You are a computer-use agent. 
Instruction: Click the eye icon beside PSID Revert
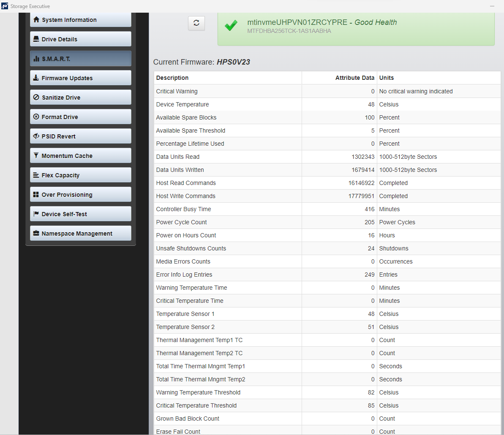click(x=36, y=136)
